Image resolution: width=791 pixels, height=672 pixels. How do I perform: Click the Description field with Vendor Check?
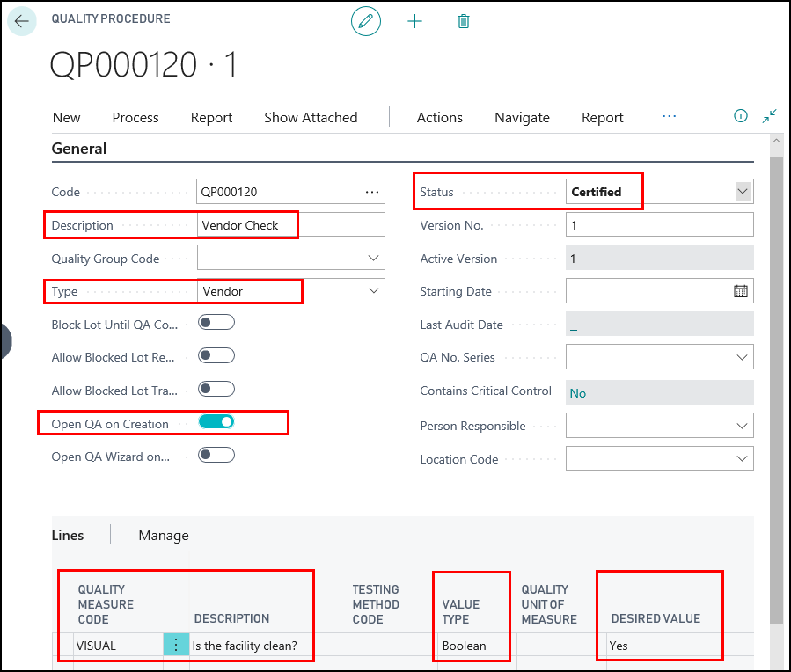[290, 225]
